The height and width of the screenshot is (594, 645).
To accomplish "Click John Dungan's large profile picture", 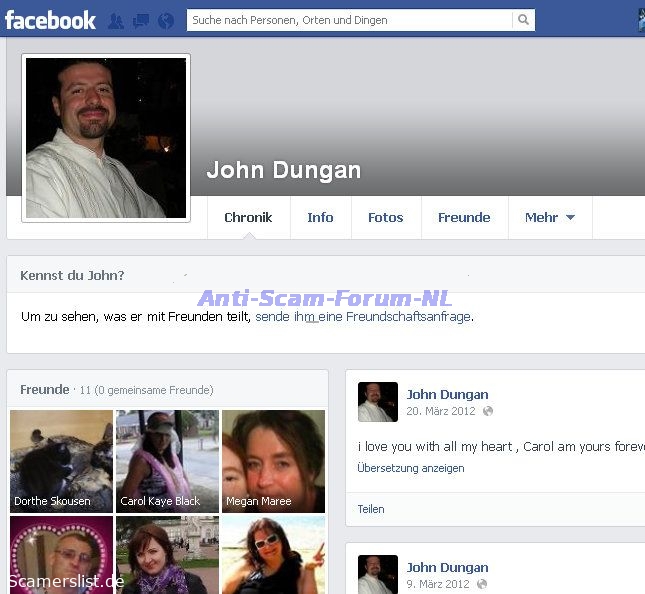I will (106, 137).
